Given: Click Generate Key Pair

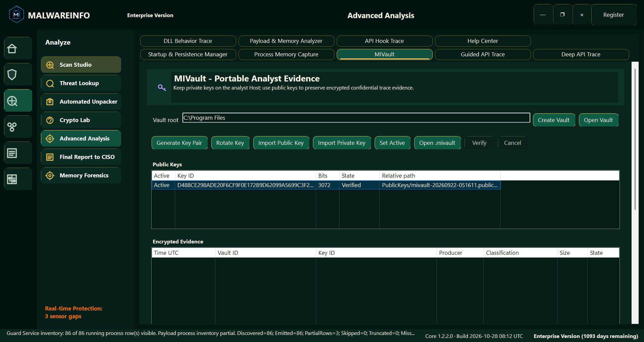Looking at the screenshot, I should click(179, 143).
